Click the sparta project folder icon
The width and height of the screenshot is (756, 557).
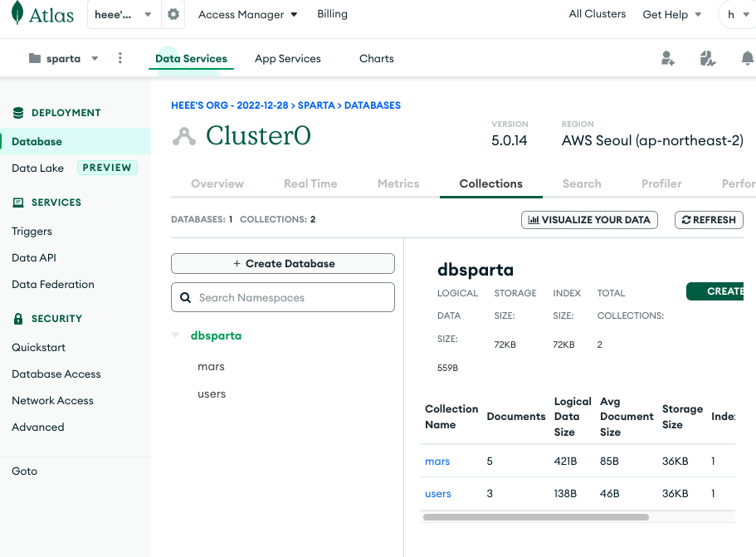[x=35, y=59]
